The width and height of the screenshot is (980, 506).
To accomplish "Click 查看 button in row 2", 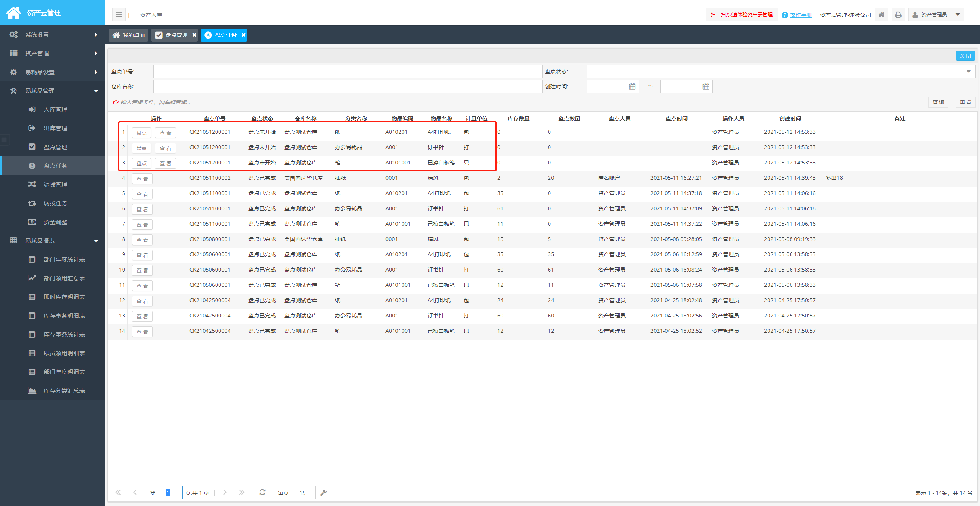I will [x=165, y=148].
